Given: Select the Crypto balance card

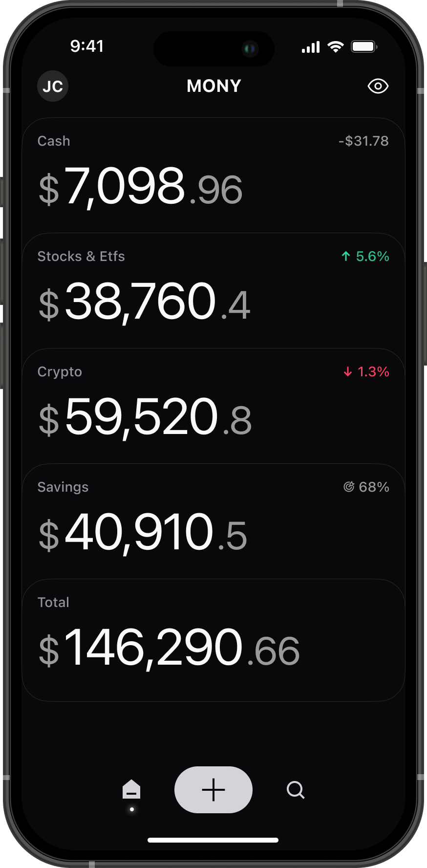Looking at the screenshot, I should pos(213,407).
